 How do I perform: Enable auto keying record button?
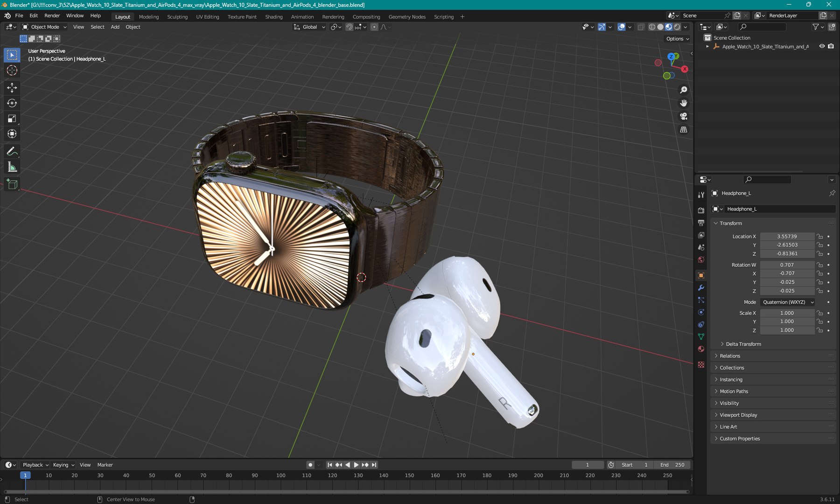pyautogui.click(x=310, y=465)
